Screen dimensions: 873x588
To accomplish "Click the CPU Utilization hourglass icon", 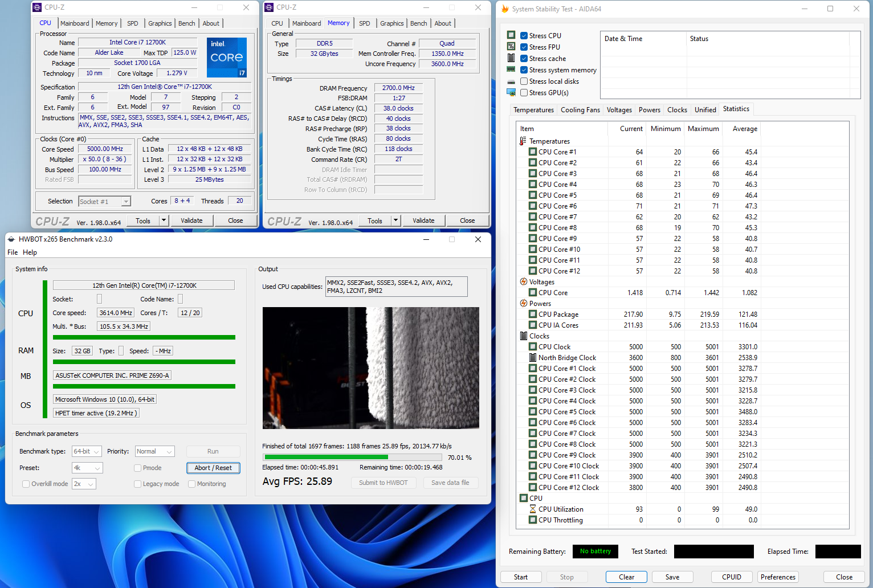I will point(532,509).
